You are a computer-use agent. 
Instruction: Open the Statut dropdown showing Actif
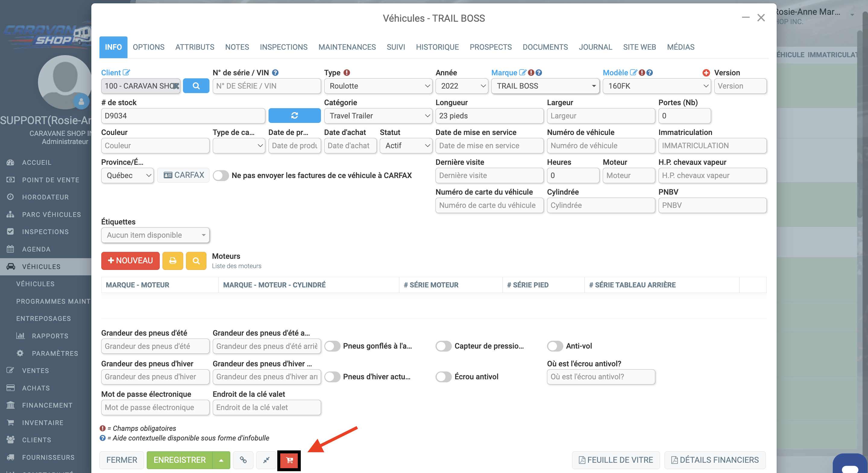pyautogui.click(x=406, y=146)
